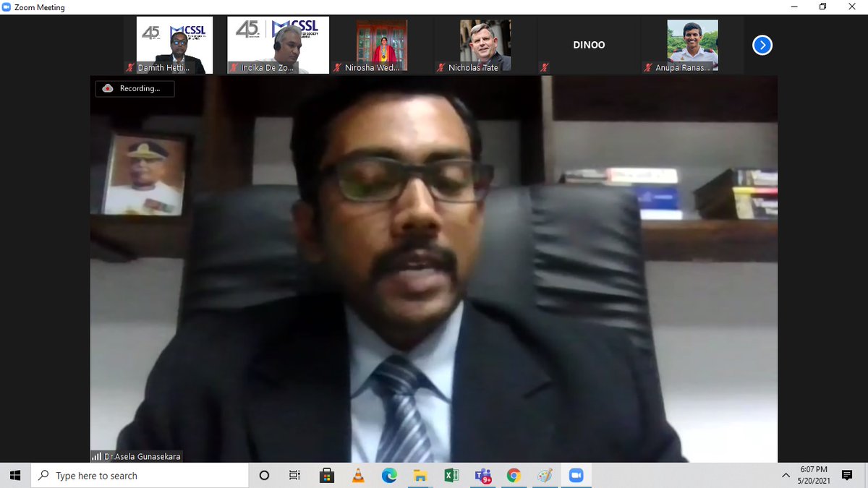Screen dimensions: 868x488
Task: Click the Recording indicator
Action: click(x=135, y=88)
